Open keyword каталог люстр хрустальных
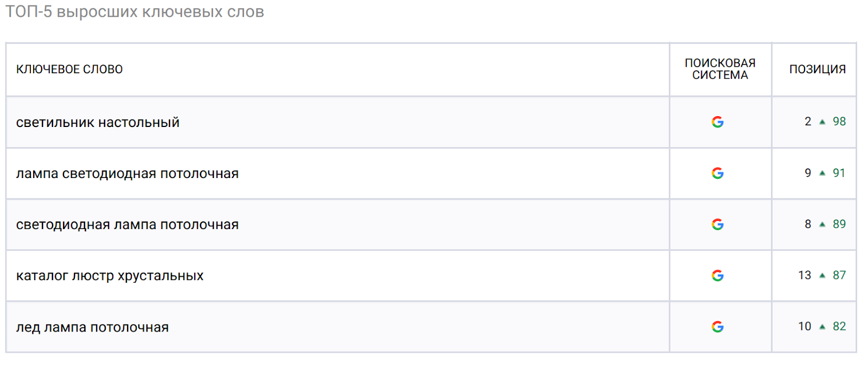The height and width of the screenshot is (369, 868). 110,276
